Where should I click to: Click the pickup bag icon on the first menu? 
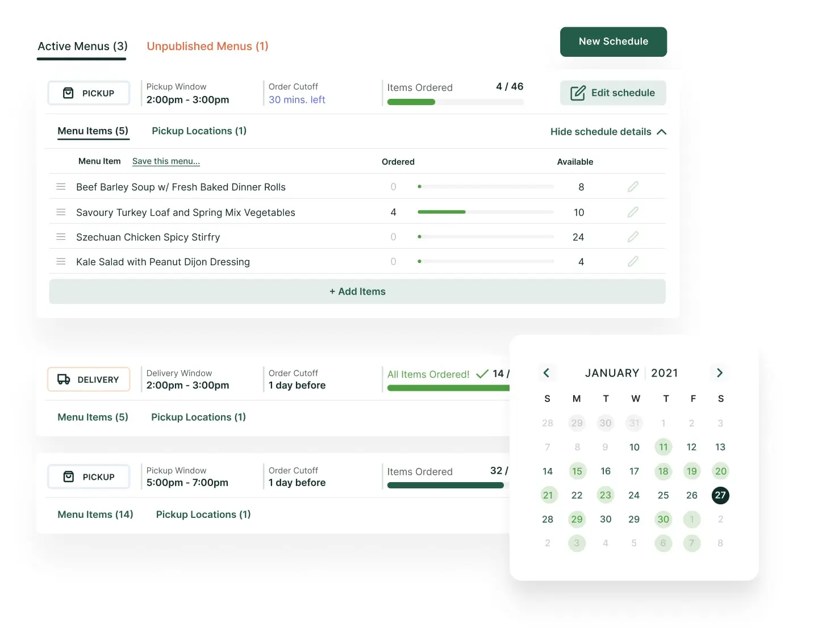[68, 93]
